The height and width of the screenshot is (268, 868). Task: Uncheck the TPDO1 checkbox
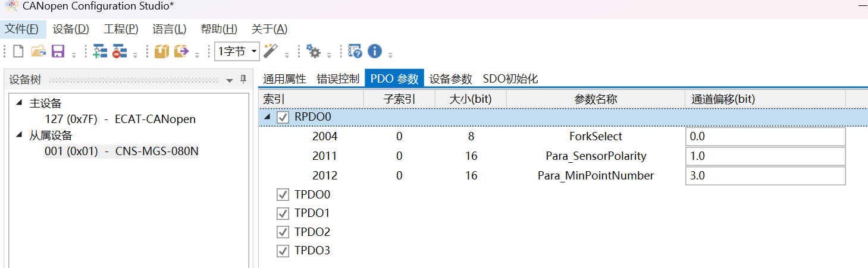(283, 213)
